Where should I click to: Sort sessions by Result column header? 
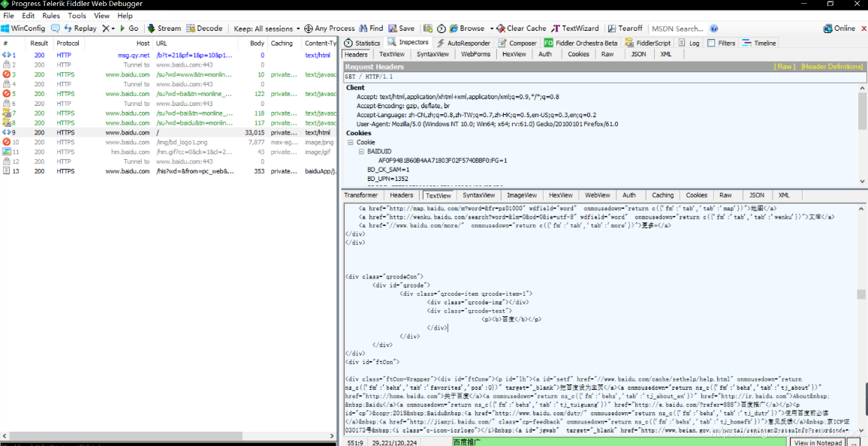click(x=39, y=43)
